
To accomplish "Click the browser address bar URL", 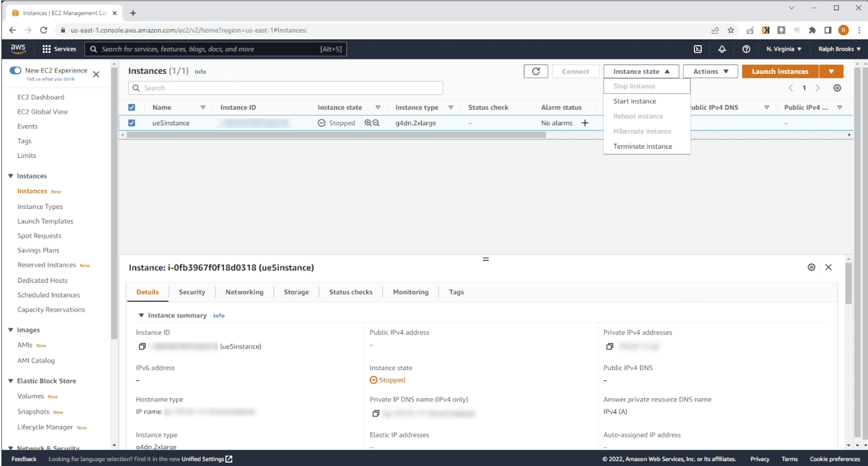I will 188,30.
